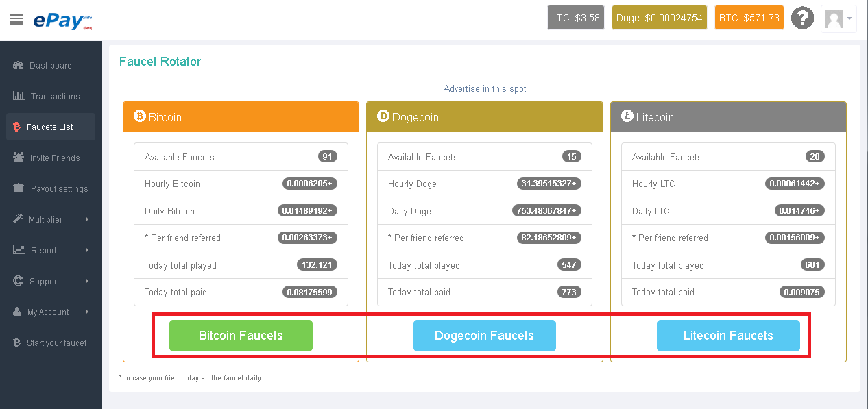Screen dimensions: 868x409
Task: Expand the Support submenu arrow
Action: [87, 281]
